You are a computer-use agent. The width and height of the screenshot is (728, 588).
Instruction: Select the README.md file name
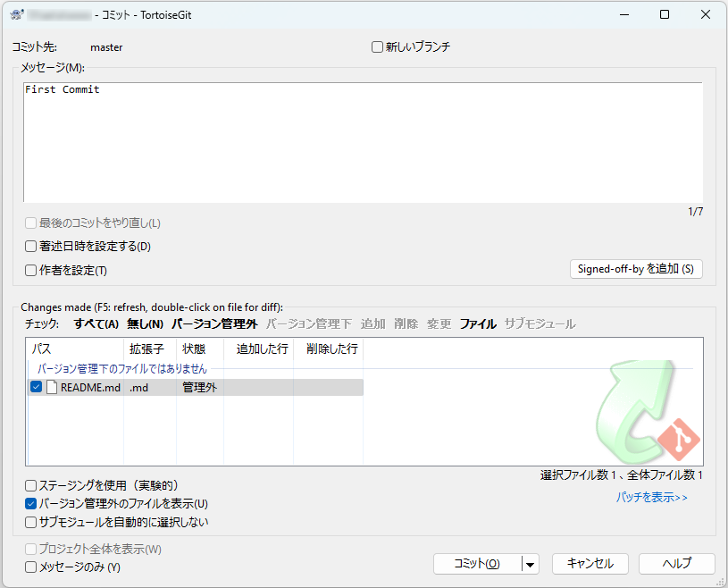90,387
